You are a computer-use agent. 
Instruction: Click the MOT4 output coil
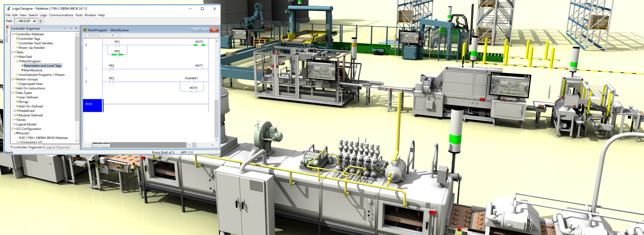click(194, 91)
